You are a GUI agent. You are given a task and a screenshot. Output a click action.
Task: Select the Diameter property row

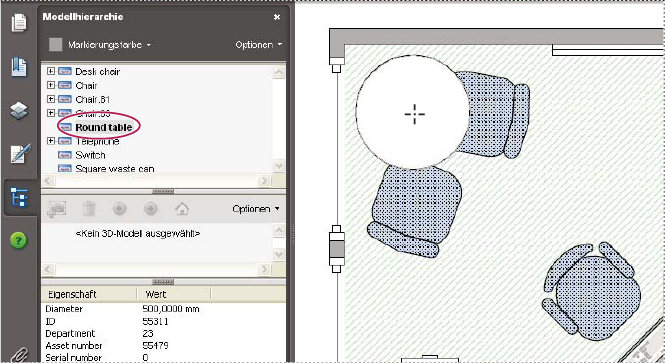coord(163,309)
